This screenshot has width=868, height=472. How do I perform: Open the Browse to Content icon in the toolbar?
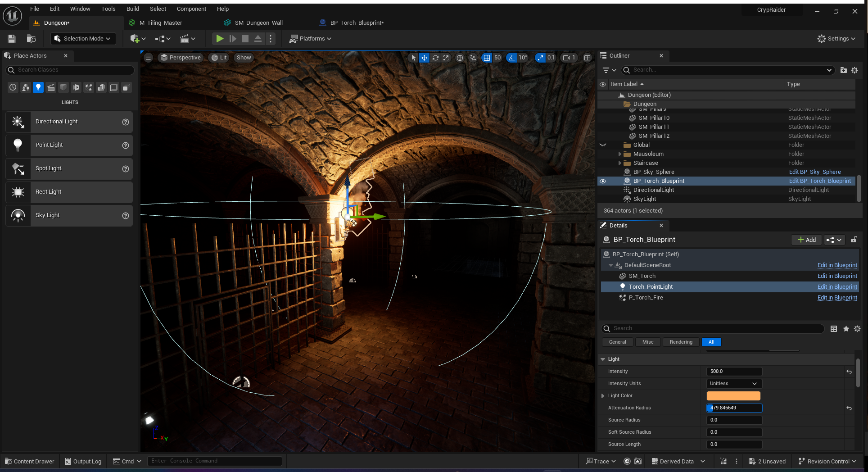31,39
